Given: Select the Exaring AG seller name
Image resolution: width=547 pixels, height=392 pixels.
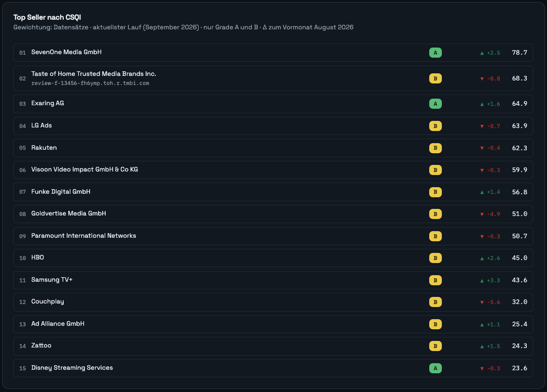Looking at the screenshot, I should [48, 103].
